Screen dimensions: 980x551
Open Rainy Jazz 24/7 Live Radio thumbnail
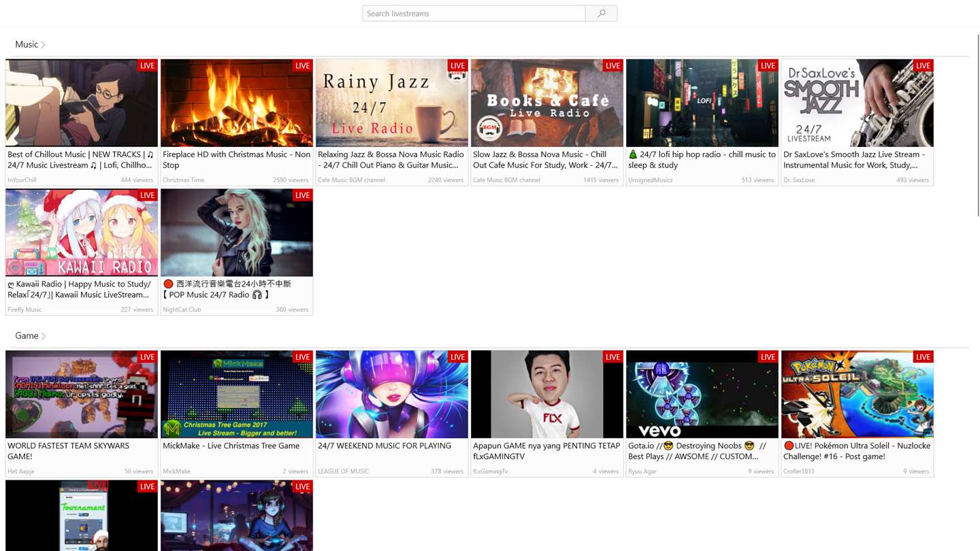pos(392,103)
